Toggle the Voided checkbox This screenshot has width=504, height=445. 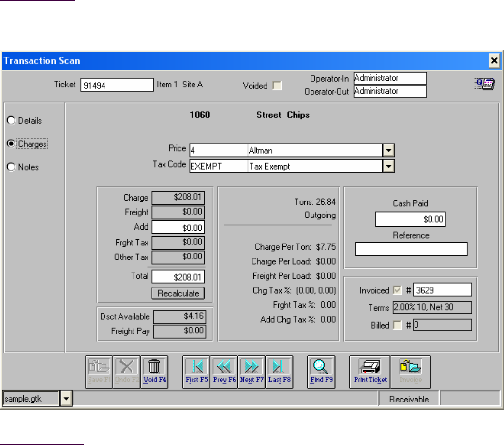277,86
